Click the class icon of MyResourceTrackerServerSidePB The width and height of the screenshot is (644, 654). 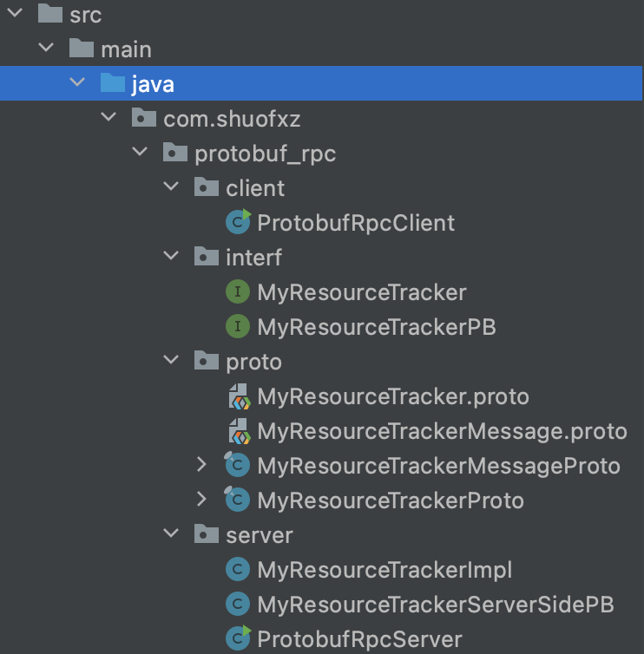coord(238,604)
